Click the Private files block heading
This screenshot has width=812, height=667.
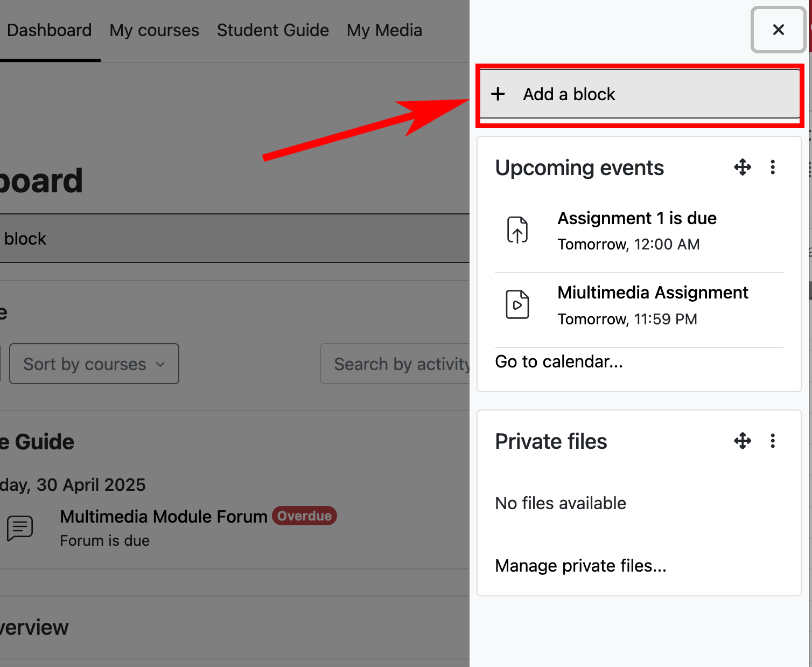[x=551, y=441]
